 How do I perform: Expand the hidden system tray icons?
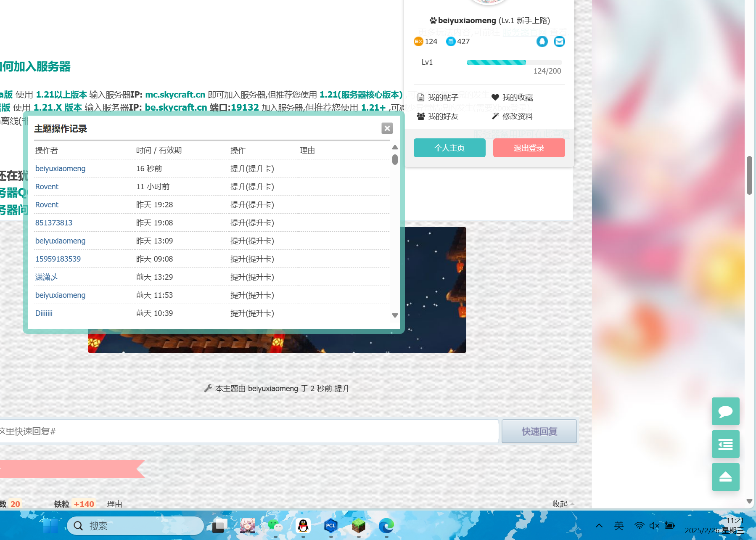[x=599, y=526]
